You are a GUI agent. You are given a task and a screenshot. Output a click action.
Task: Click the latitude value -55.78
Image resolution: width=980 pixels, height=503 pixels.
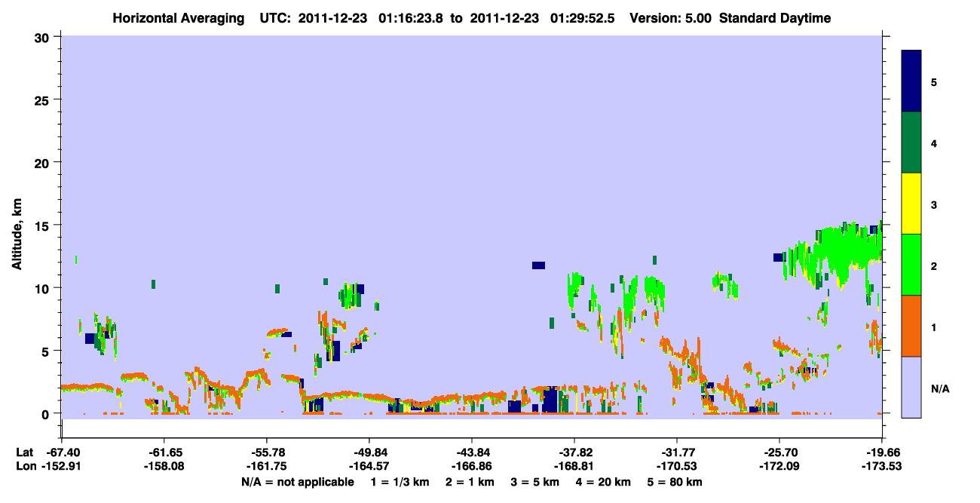tap(267, 452)
